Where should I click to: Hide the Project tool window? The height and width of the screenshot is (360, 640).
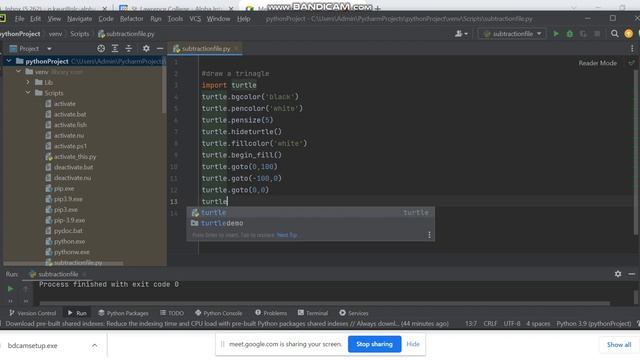(x=160, y=49)
